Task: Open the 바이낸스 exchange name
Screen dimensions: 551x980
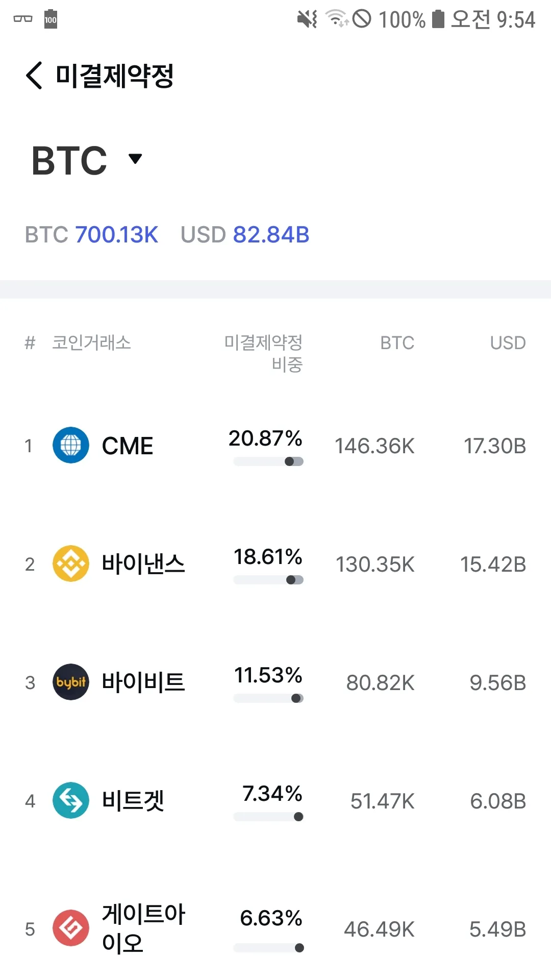Action: (x=143, y=564)
